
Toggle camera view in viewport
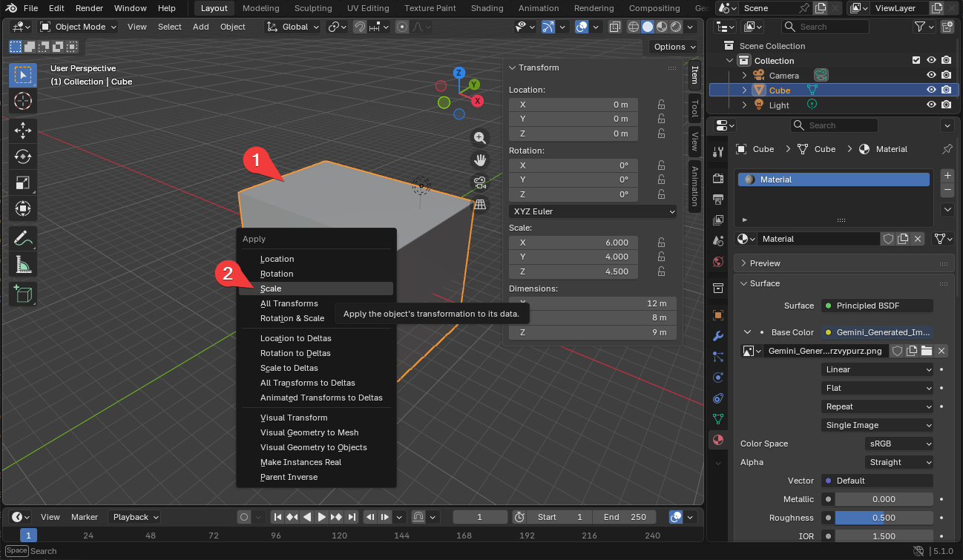(x=480, y=182)
